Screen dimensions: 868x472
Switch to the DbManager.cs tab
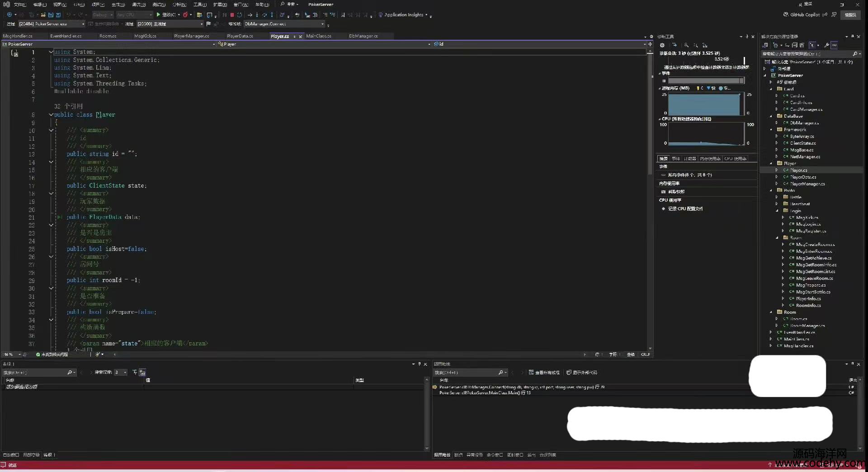click(363, 36)
